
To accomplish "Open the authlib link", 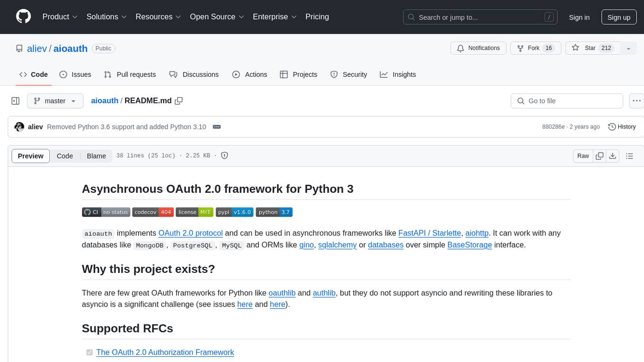I will coord(324,293).
